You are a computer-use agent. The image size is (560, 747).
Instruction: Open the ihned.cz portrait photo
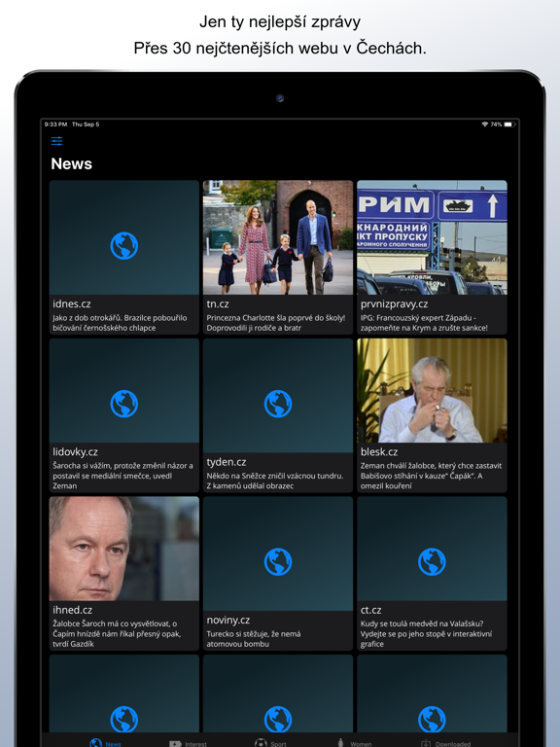point(123,549)
